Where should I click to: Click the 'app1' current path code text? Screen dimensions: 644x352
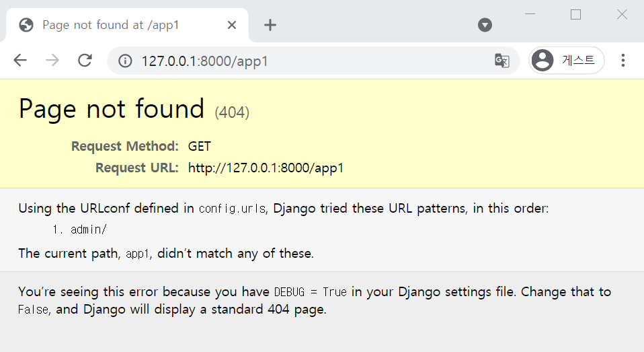138,254
